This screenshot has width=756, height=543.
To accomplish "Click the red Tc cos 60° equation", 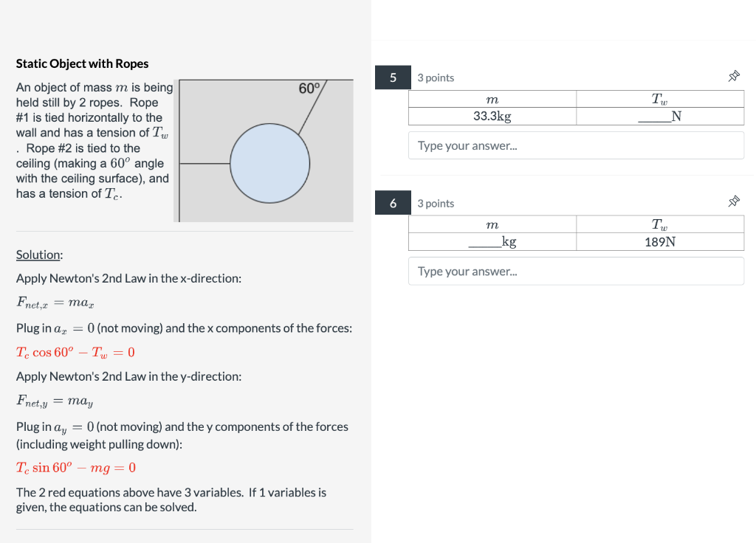I will coord(75,353).
